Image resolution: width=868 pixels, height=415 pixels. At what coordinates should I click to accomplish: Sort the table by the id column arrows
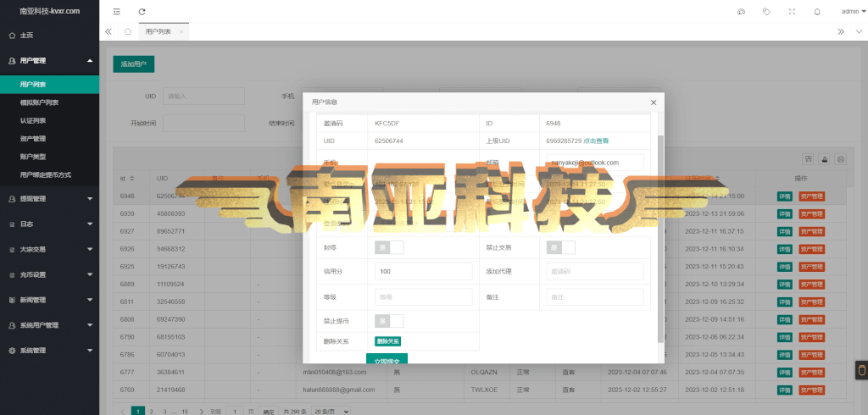click(x=132, y=179)
